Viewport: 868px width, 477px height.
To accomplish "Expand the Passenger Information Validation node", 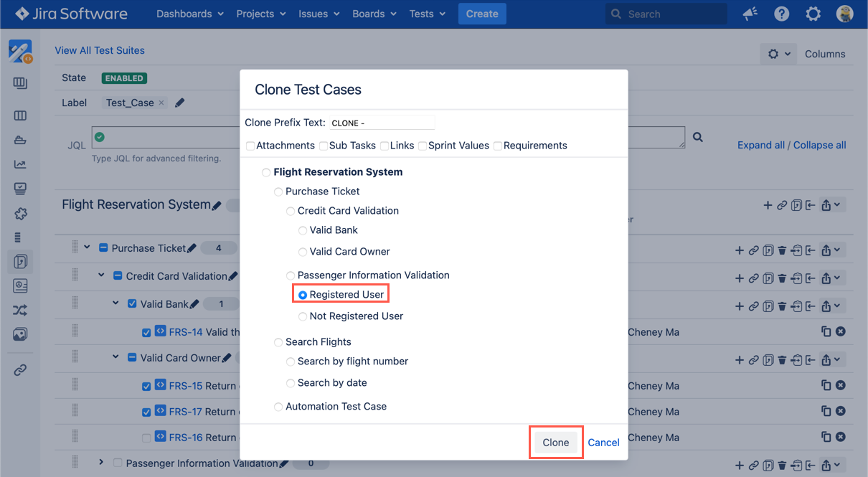I will point(101,462).
